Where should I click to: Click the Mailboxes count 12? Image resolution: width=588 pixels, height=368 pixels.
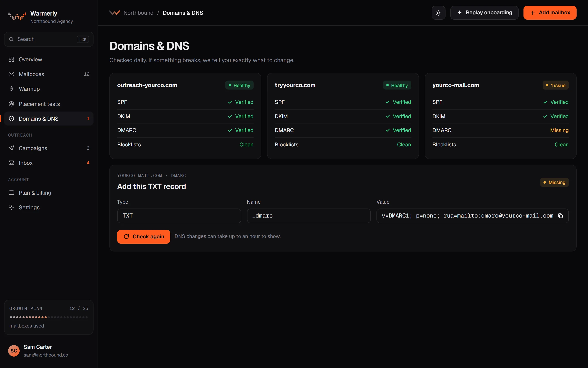pos(87,74)
